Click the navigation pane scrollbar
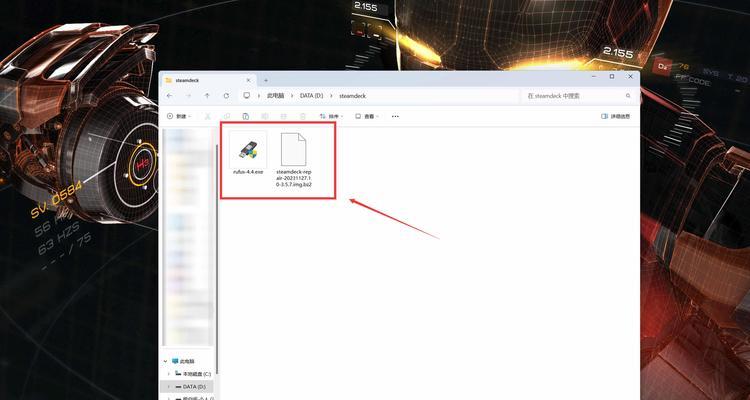Image resolution: width=750 pixels, height=400 pixels. click(217, 258)
